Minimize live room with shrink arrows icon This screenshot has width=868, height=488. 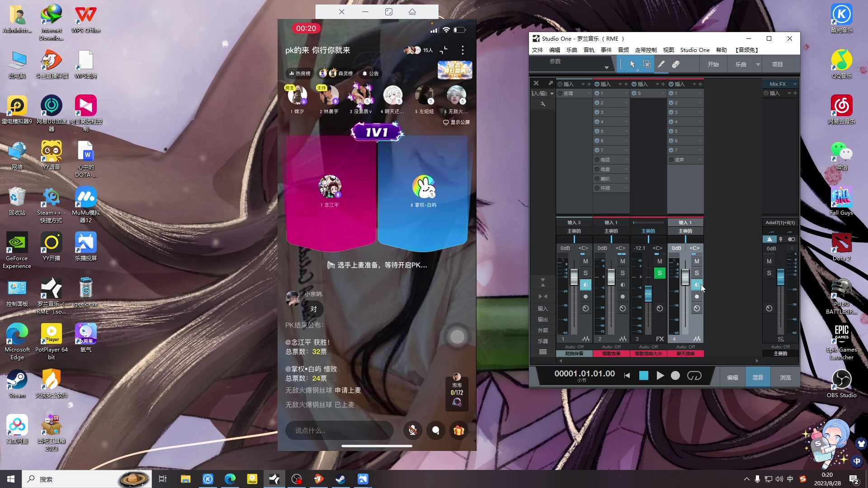click(x=444, y=50)
